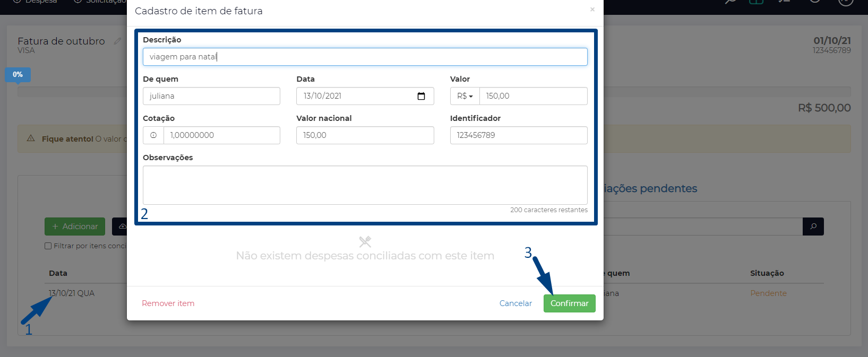Click the Identificador field with 123456789

coord(519,135)
